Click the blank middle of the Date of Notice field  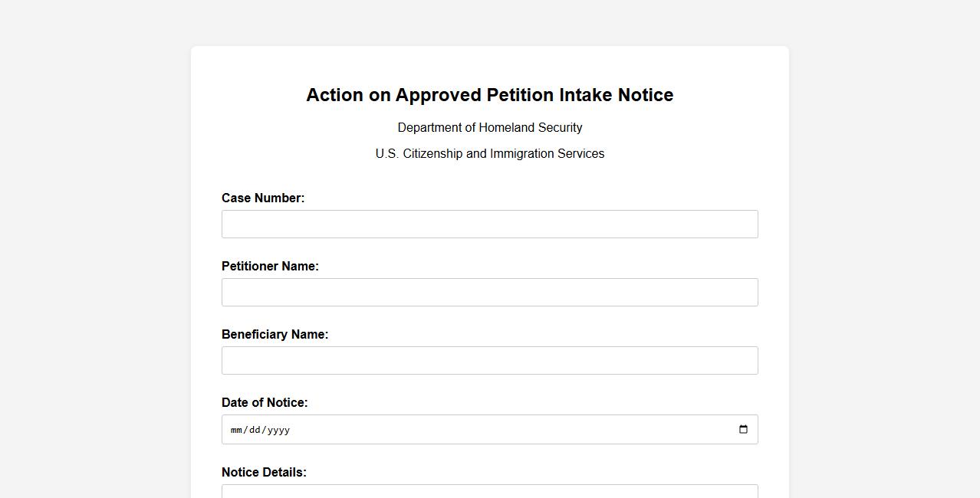(489, 430)
